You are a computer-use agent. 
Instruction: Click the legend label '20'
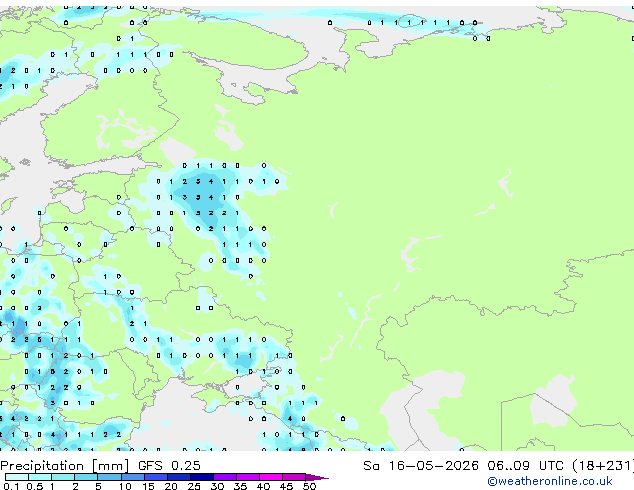[x=171, y=486]
